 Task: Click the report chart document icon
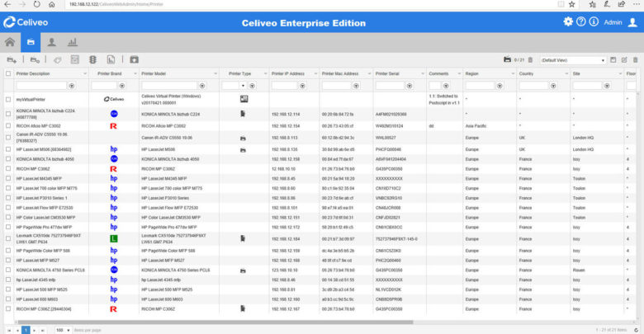tap(111, 60)
